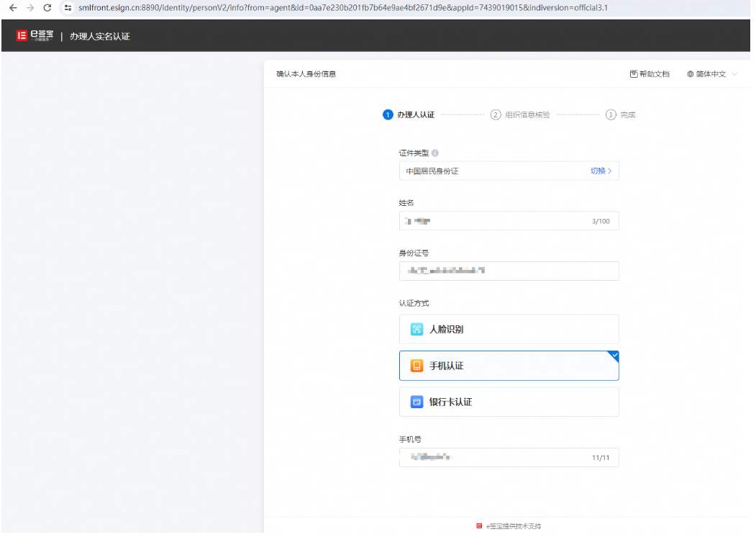The width and height of the screenshot is (756, 550).
Task: Select 银行卡认证 authentication method
Action: point(509,402)
